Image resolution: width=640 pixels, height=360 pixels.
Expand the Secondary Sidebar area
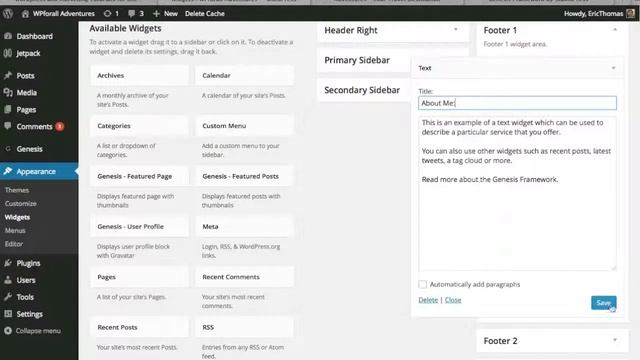tap(362, 90)
